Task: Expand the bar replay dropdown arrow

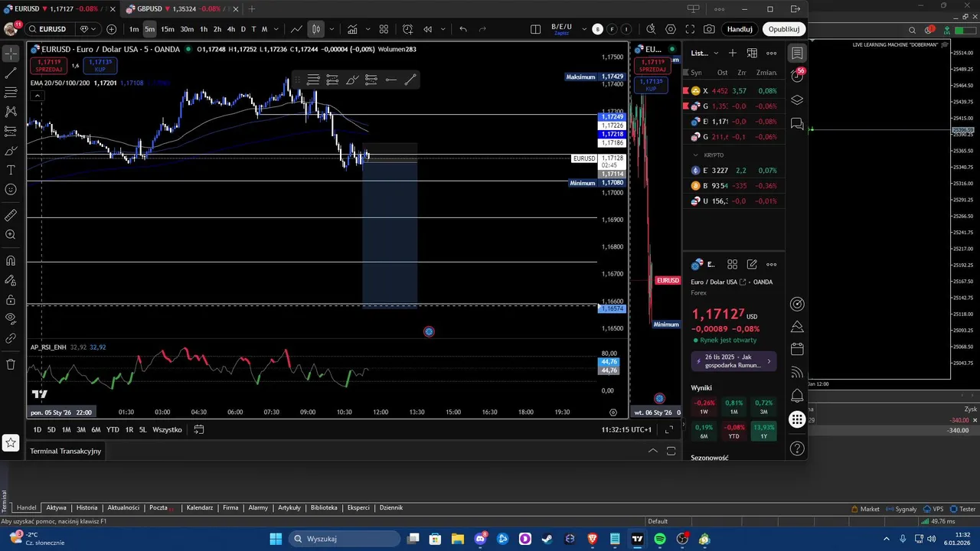Action: click(x=443, y=29)
